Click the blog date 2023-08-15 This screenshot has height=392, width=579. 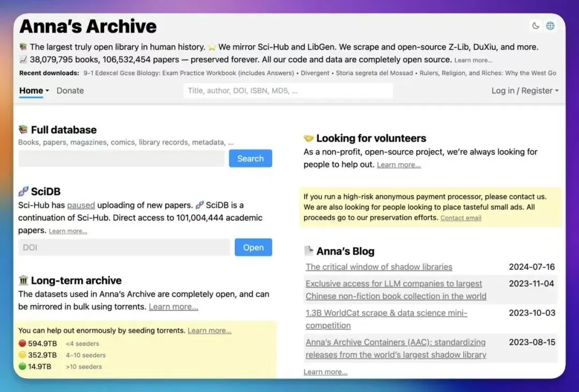[x=532, y=342]
